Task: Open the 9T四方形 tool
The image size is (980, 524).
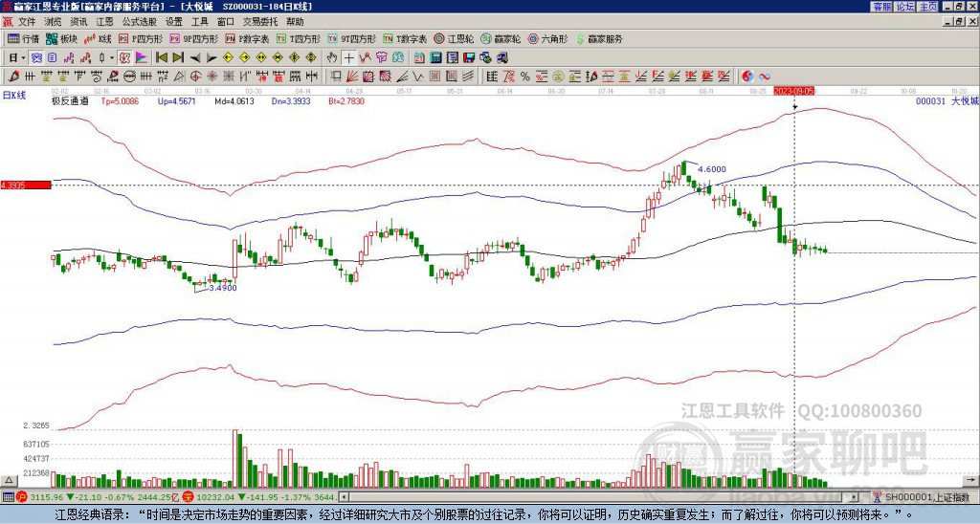Action: coord(352,38)
